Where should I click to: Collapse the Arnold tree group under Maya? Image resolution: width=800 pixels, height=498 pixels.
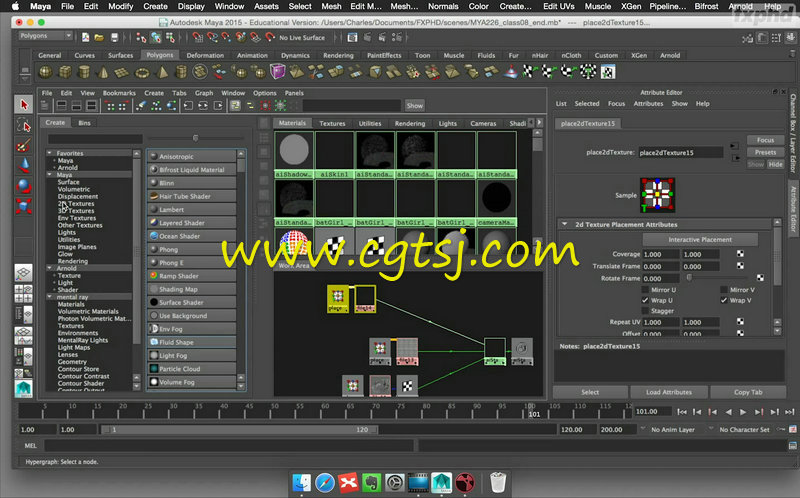[x=49, y=268]
